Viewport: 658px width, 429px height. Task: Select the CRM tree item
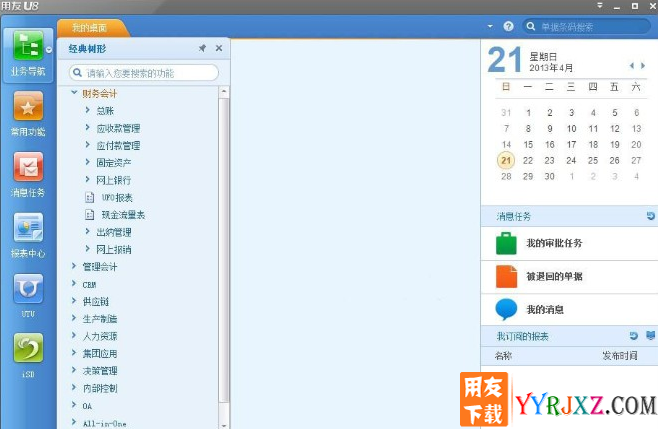click(89, 285)
